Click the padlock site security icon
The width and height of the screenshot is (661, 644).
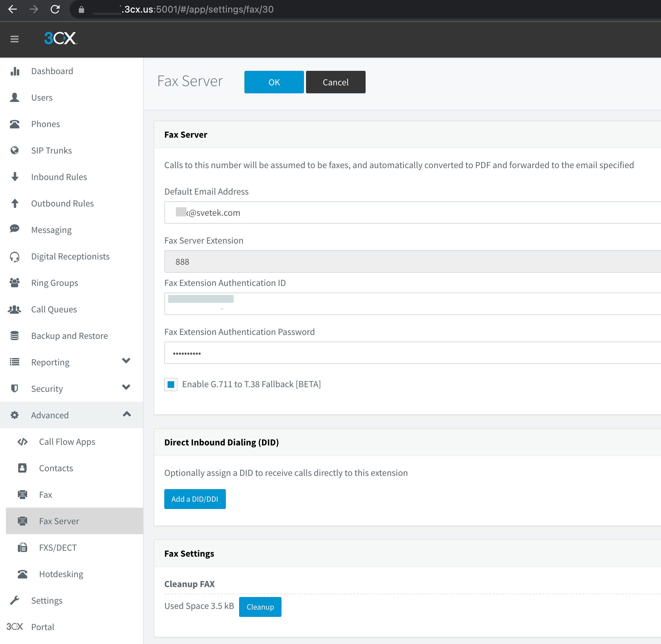(81, 10)
